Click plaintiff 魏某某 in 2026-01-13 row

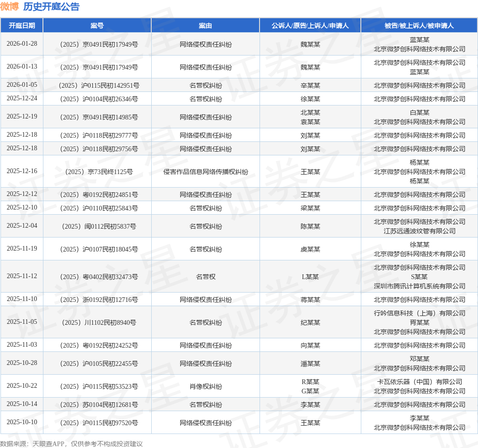click(310, 67)
